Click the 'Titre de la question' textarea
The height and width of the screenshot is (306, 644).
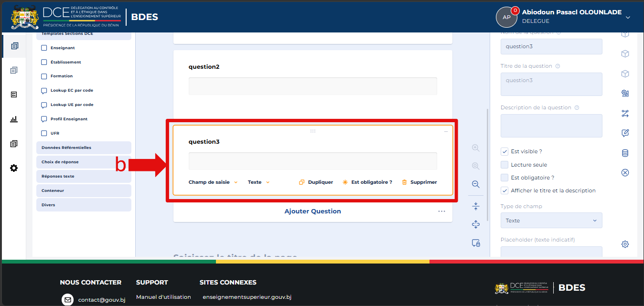[551, 84]
